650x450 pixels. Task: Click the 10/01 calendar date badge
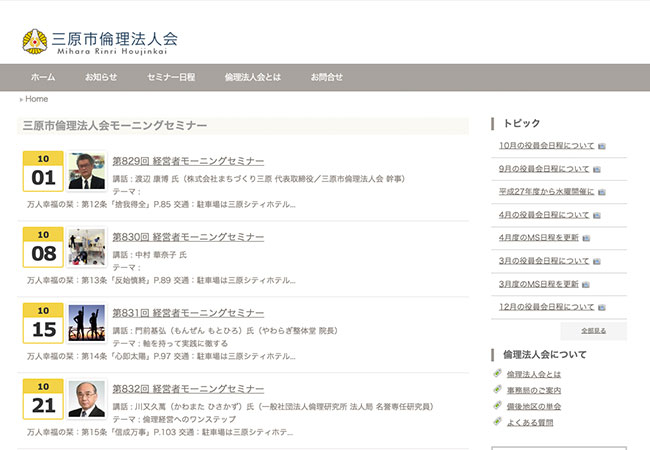pyautogui.click(x=43, y=171)
